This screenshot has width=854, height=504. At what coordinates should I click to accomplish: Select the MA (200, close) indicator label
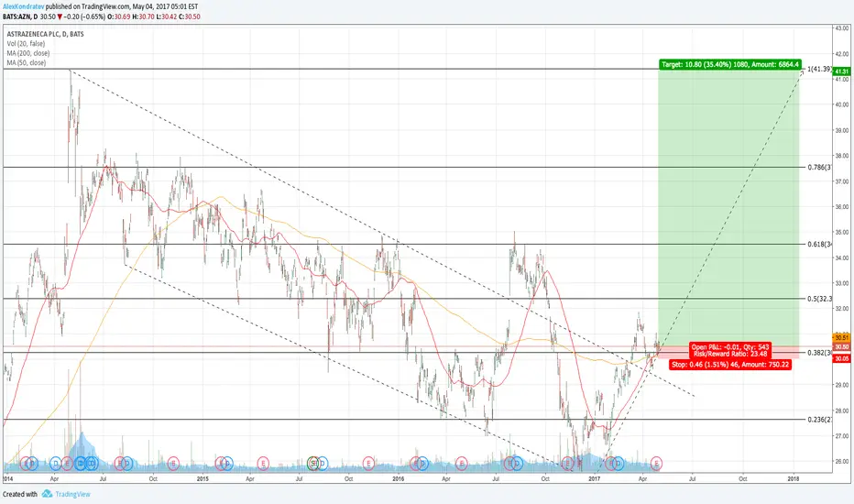[x=27, y=53]
